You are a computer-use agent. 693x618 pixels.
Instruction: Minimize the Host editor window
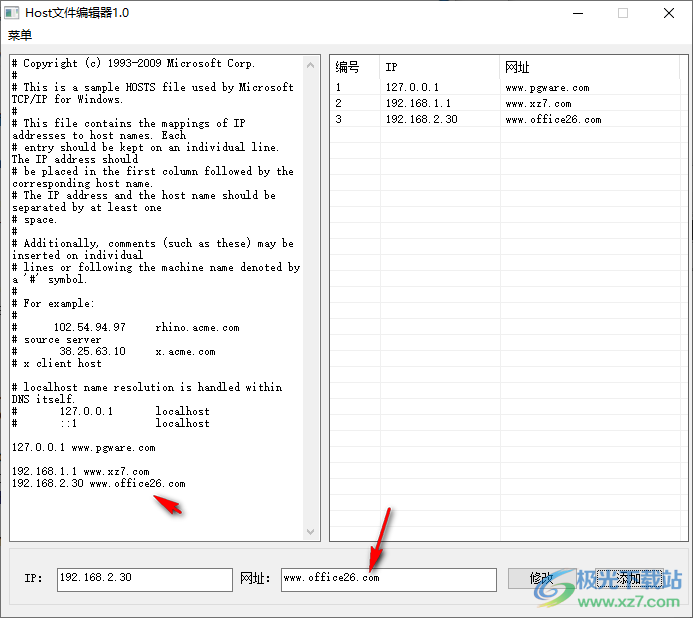[x=577, y=13]
